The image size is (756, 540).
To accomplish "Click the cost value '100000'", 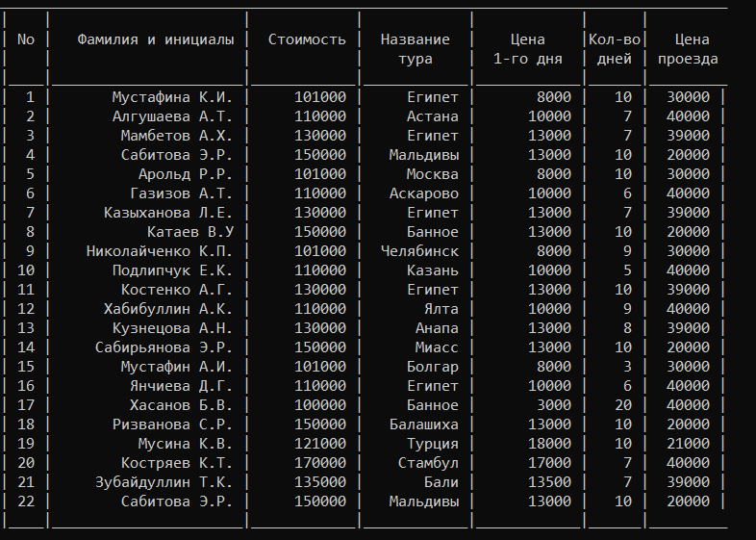I will (320, 405).
